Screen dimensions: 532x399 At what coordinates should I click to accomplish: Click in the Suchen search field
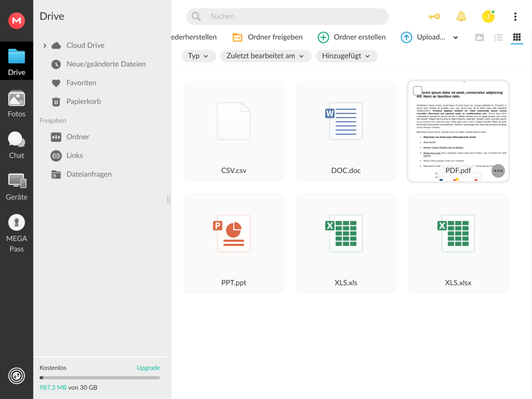click(x=287, y=16)
